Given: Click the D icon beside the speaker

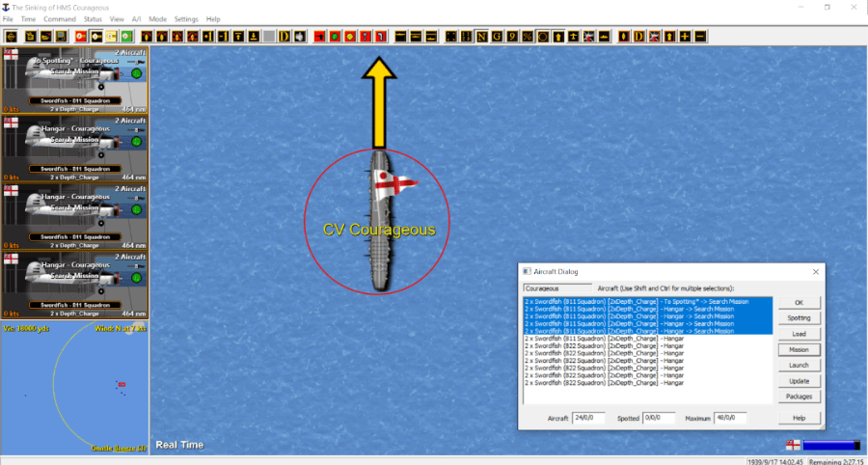Looking at the screenshot, I should (x=284, y=37).
